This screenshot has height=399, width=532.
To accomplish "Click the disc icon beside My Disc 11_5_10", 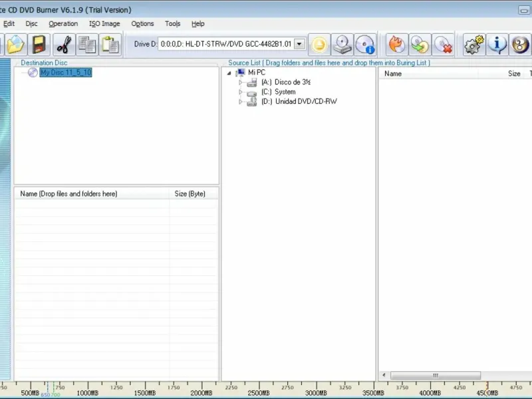I will click(x=33, y=72).
